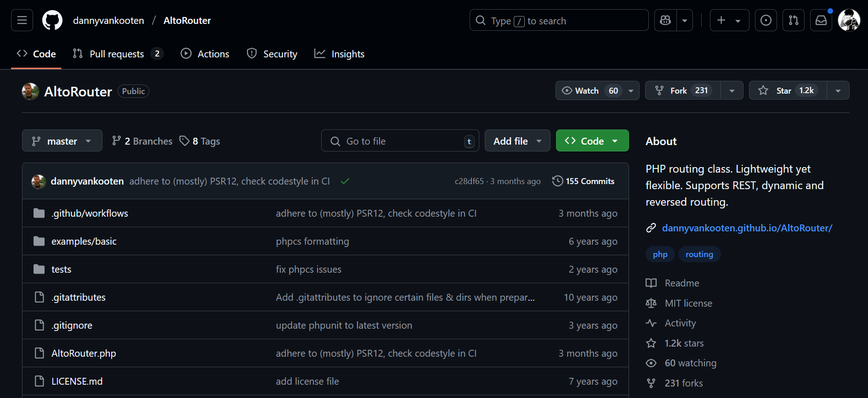Go to GitHub homepage via Octocat logo
The width and height of the screenshot is (868, 398).
point(52,20)
